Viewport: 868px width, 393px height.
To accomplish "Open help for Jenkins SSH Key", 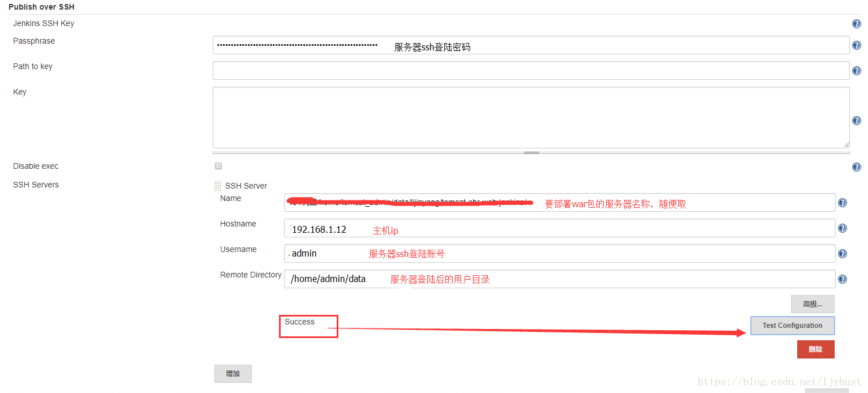I will pyautogui.click(x=856, y=23).
